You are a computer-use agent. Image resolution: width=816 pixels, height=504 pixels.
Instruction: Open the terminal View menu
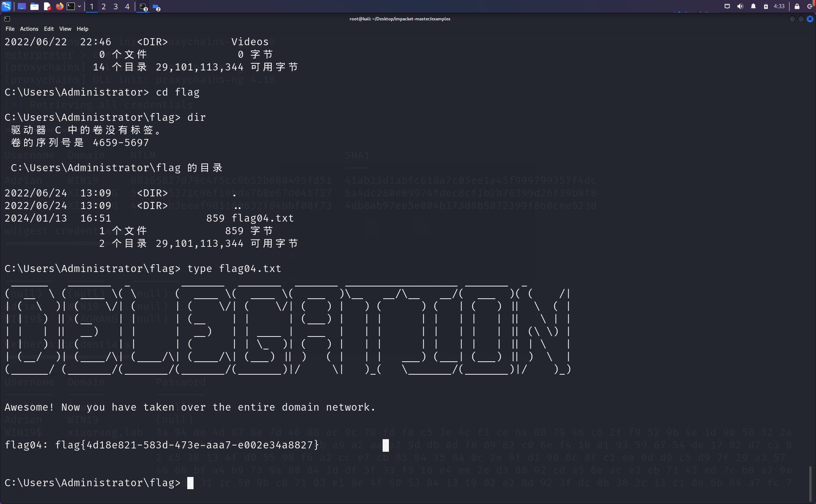[65, 29]
